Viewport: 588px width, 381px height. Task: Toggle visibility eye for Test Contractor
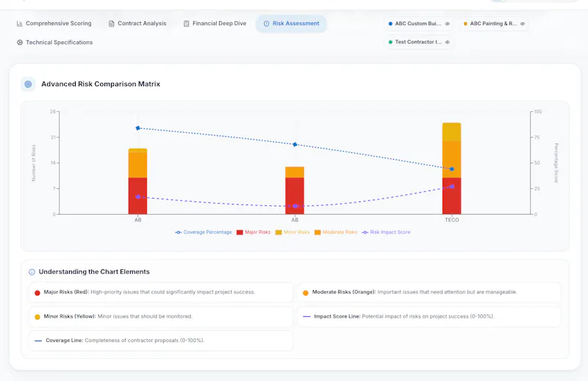448,42
